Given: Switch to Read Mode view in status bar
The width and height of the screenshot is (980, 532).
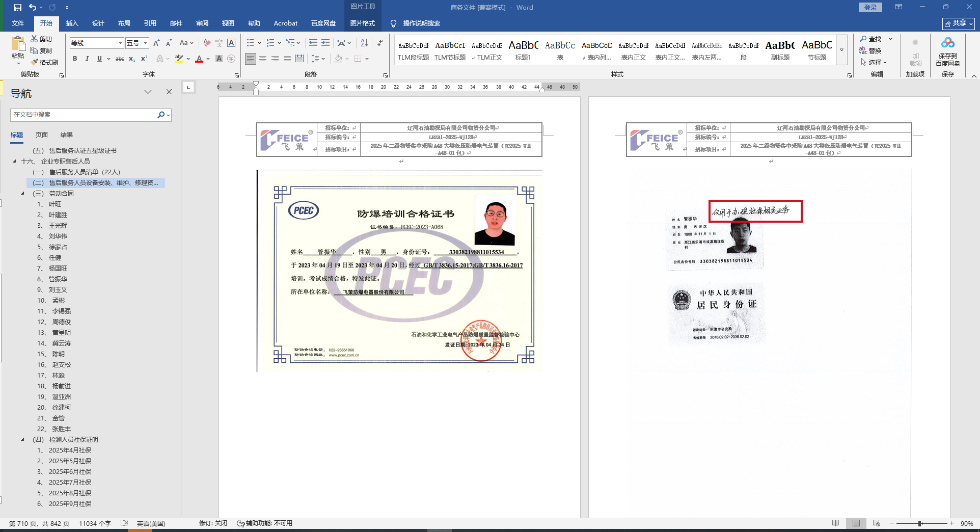Looking at the screenshot, I should click(836, 523).
